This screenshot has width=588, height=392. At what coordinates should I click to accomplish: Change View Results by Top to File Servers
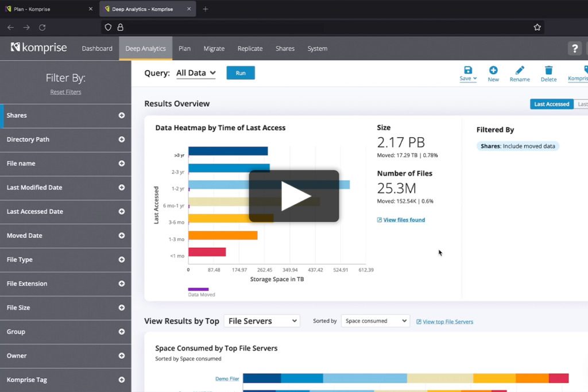[262, 321]
